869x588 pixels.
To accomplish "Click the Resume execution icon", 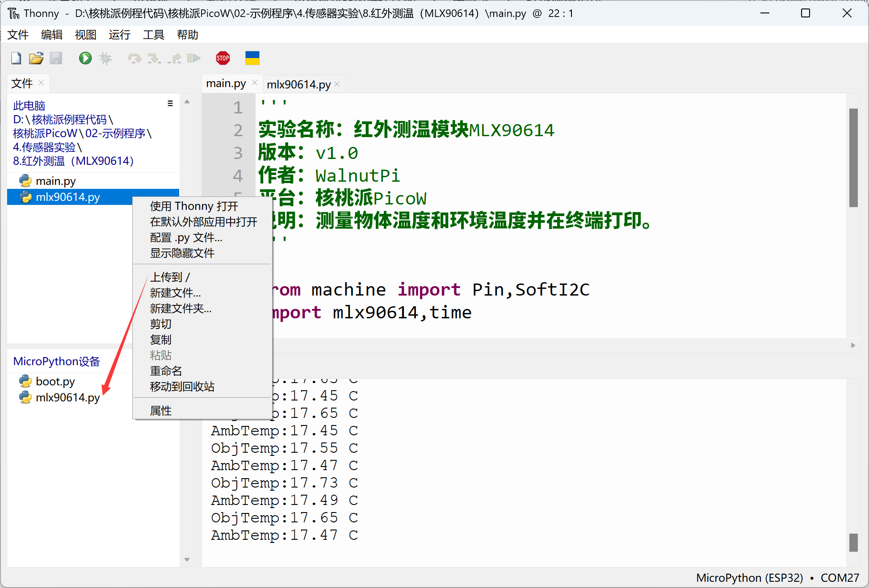I will coord(193,58).
